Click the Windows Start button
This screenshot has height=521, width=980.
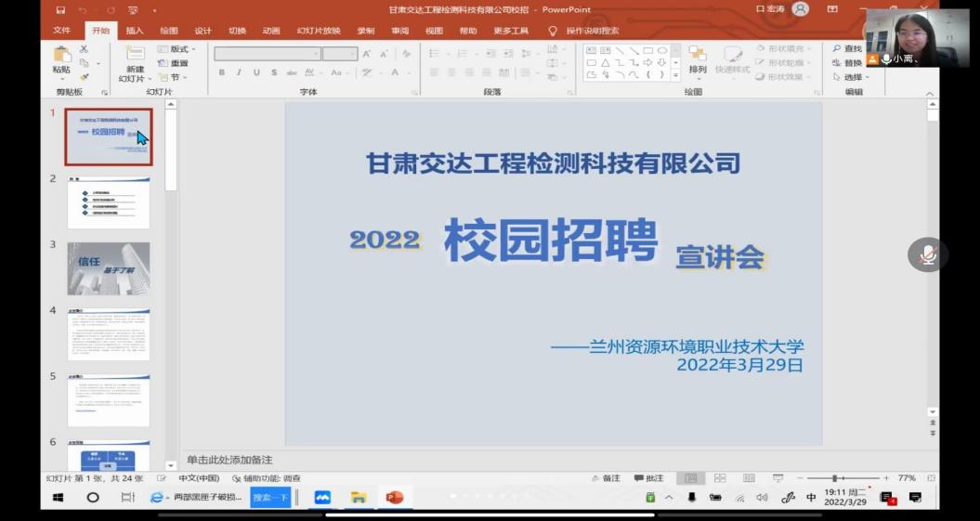click(x=58, y=498)
